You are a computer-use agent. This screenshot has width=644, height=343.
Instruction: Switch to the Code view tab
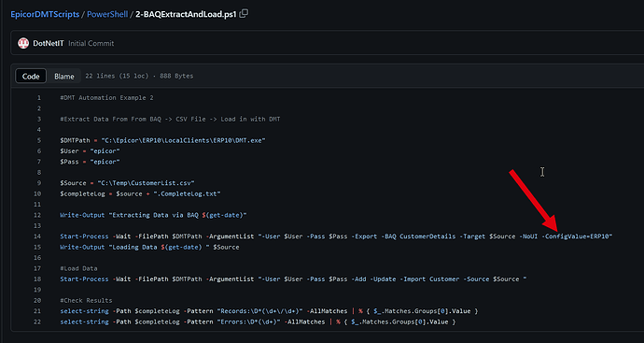31,76
